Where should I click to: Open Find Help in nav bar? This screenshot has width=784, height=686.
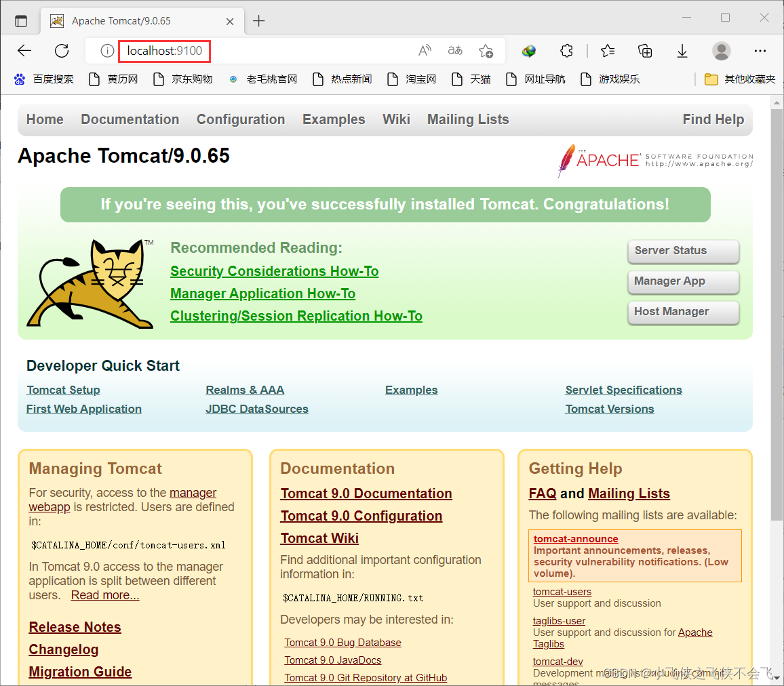click(x=713, y=119)
